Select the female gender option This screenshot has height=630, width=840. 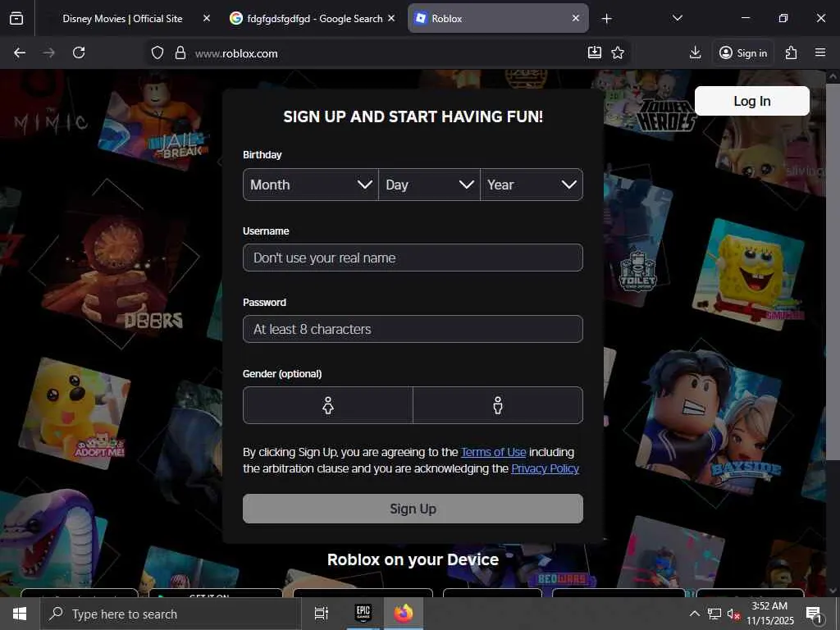(x=328, y=405)
